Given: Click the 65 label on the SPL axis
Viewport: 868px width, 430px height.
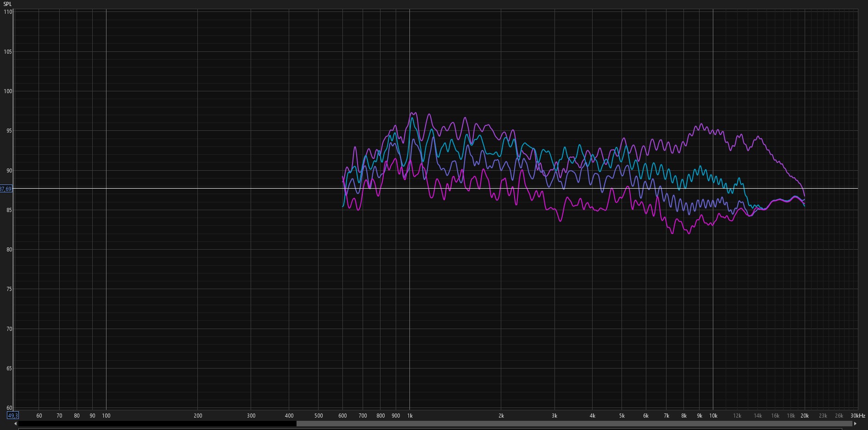Looking at the screenshot, I should pyautogui.click(x=9, y=369).
